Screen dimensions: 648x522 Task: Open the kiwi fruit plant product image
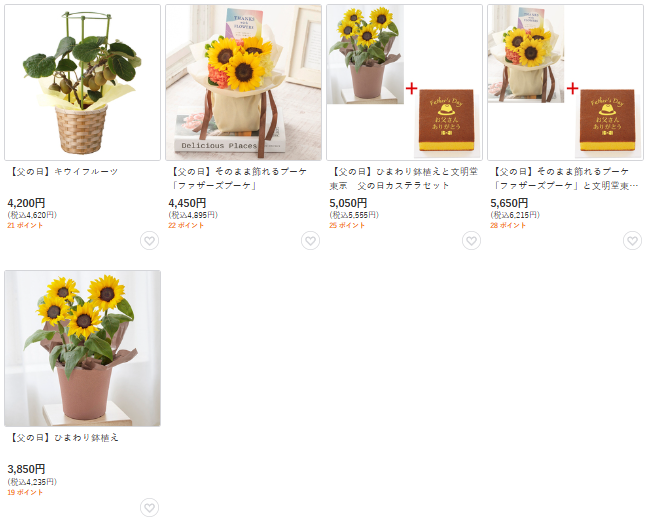click(82, 82)
